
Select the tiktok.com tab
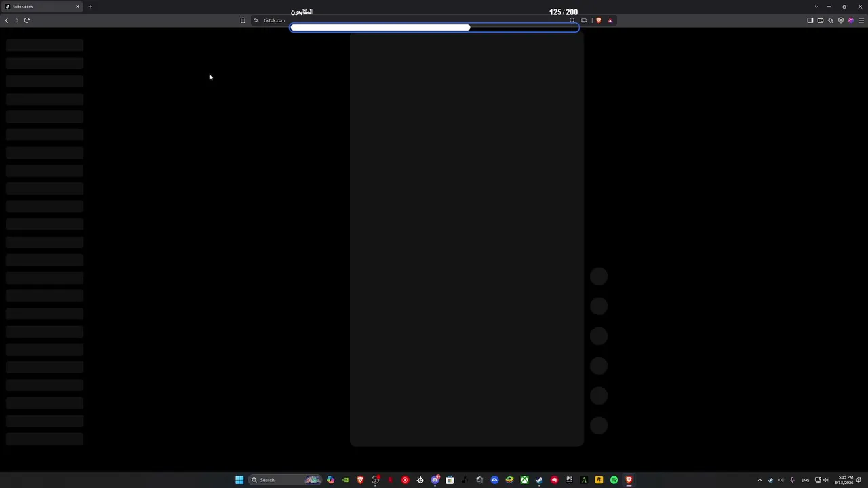pos(42,7)
